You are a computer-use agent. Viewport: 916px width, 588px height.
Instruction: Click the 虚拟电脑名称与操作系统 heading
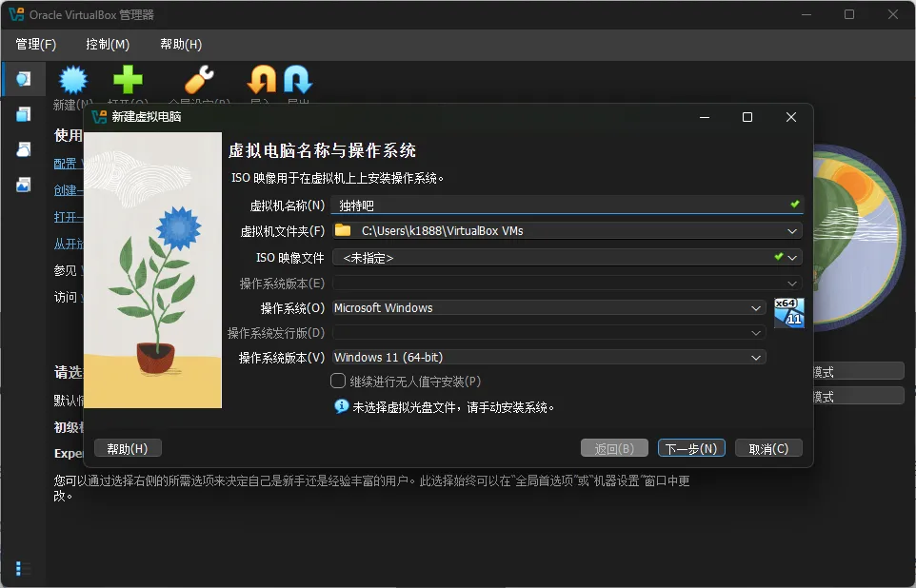coord(322,150)
